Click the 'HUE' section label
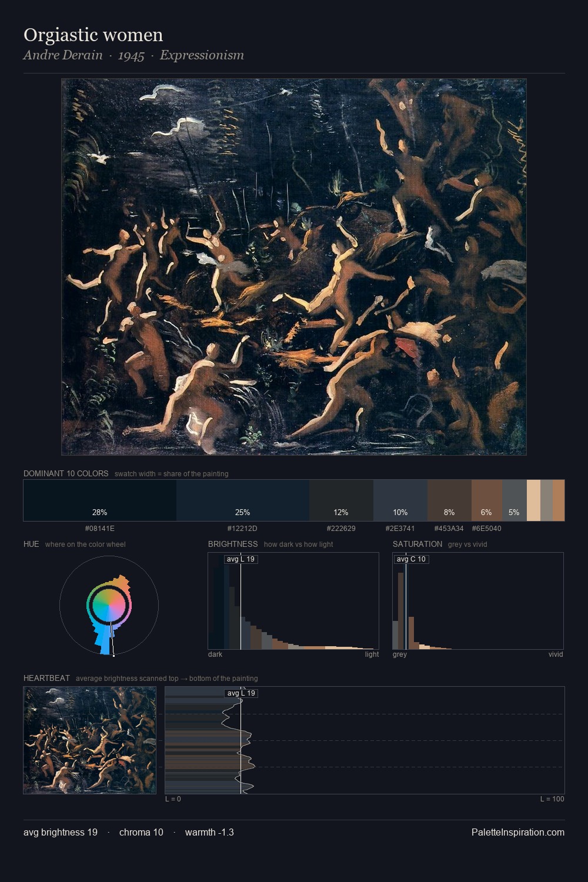The image size is (588, 882). [31, 544]
